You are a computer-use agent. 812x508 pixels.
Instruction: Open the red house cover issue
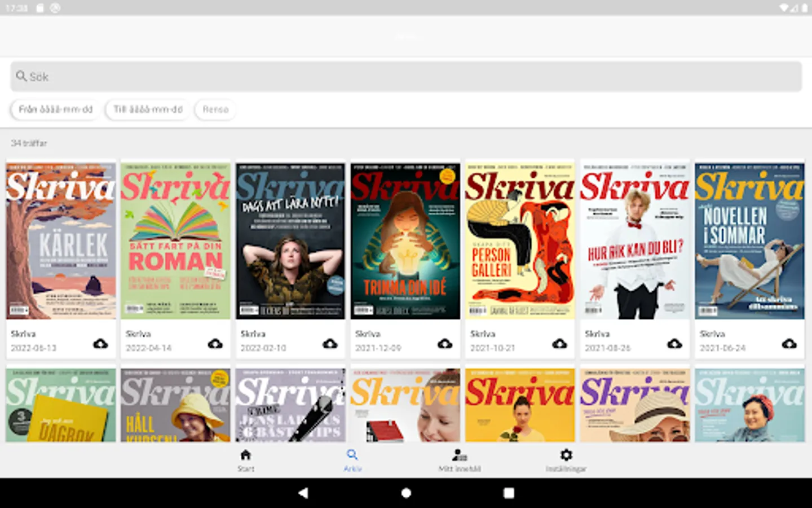click(405, 405)
